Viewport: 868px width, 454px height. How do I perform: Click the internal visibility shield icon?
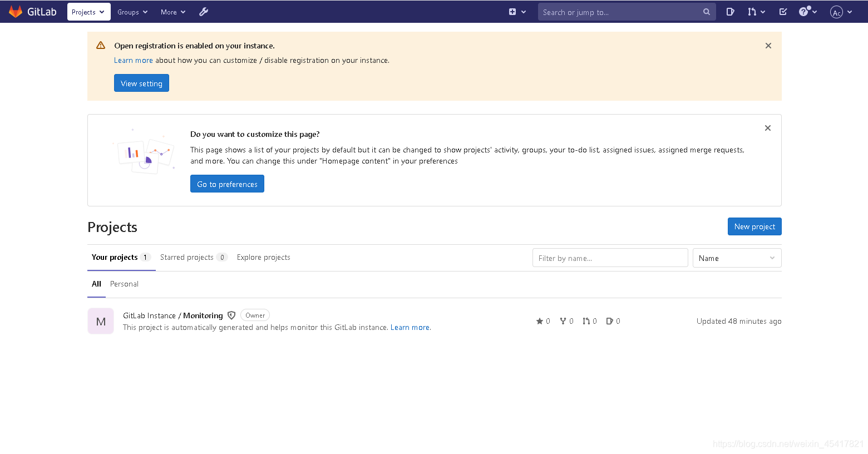231,315
